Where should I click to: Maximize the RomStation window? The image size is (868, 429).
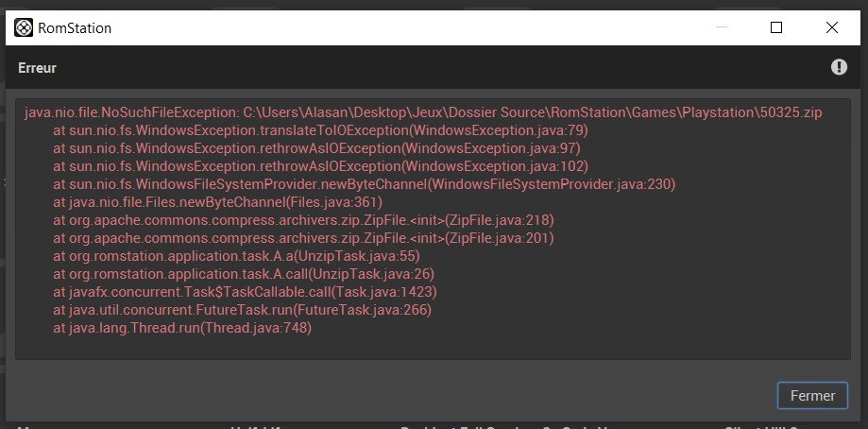click(776, 27)
